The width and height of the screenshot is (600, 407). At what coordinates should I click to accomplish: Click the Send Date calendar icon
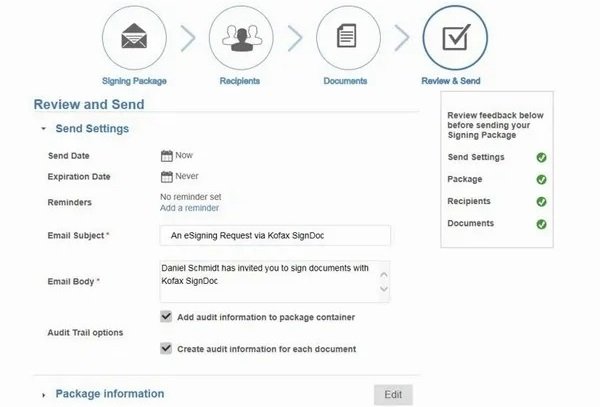(x=167, y=155)
